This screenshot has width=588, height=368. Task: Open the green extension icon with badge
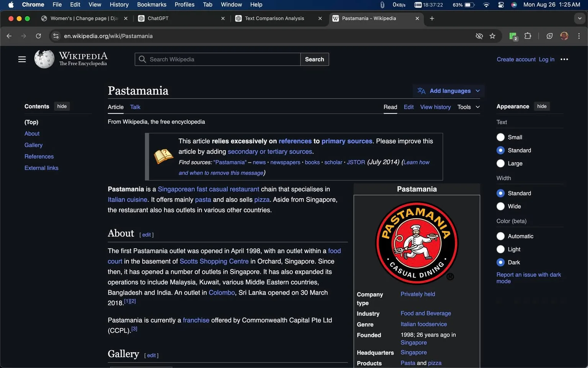coord(513,36)
